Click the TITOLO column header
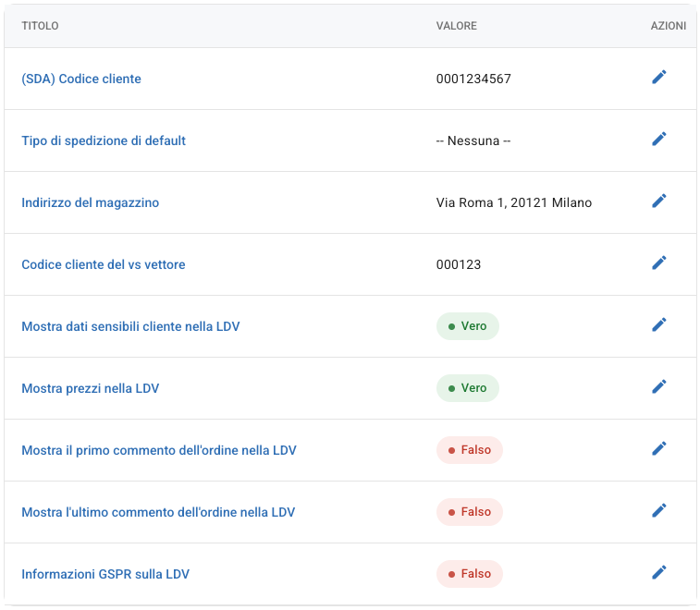Image resolution: width=700 pixels, height=610 pixels. coord(40,26)
